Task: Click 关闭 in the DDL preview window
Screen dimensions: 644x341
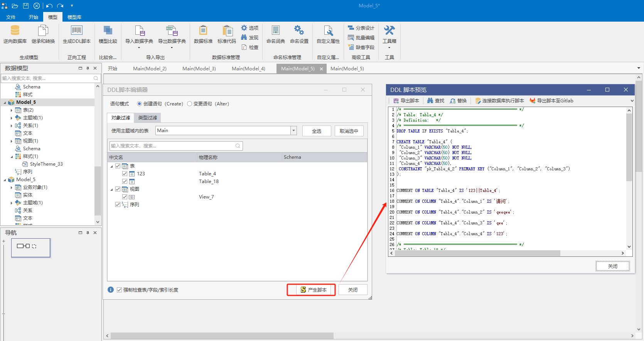Action: pos(613,266)
